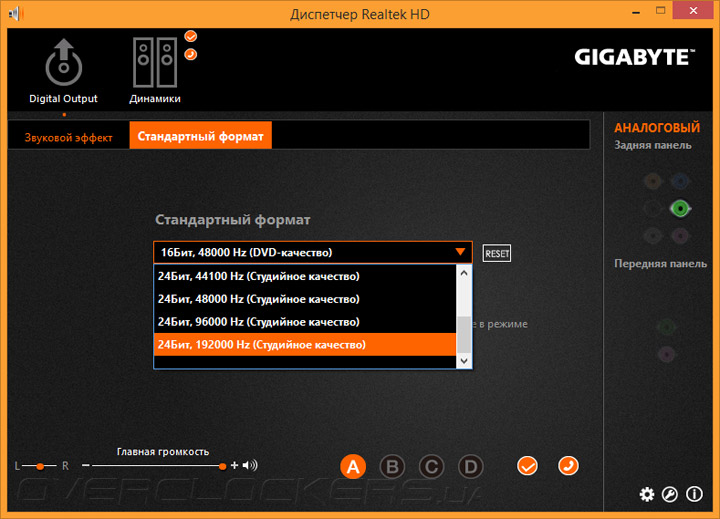Click the speaker icon in the title bar
Image resolution: width=720 pixels, height=519 pixels.
(15, 13)
